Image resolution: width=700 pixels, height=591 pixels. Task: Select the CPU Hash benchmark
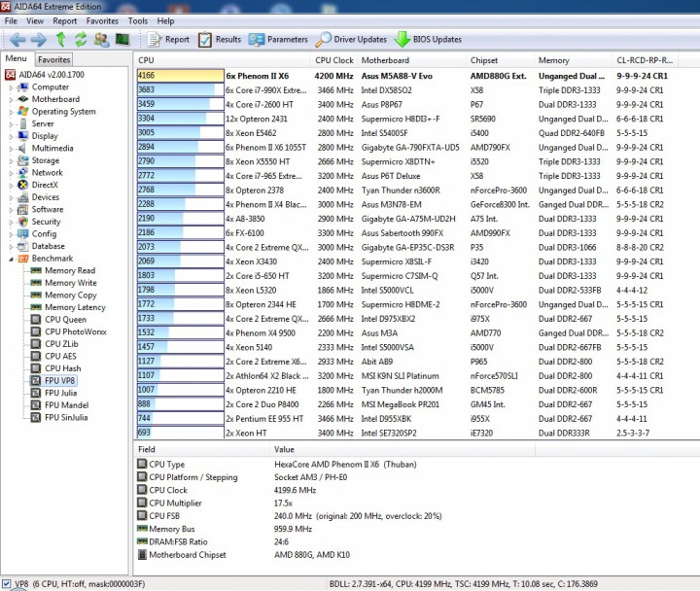62,368
